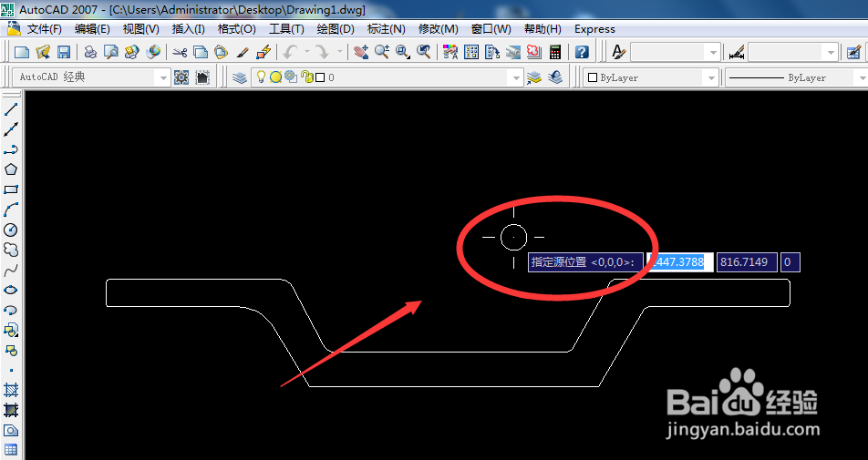
Task: Open the 格式(O) menu
Action: [236, 29]
